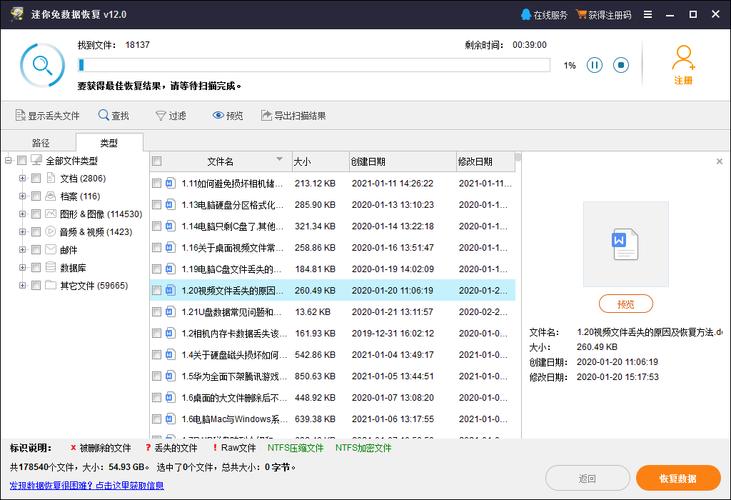Close the preview panel with X
The width and height of the screenshot is (731, 500).
[x=719, y=161]
